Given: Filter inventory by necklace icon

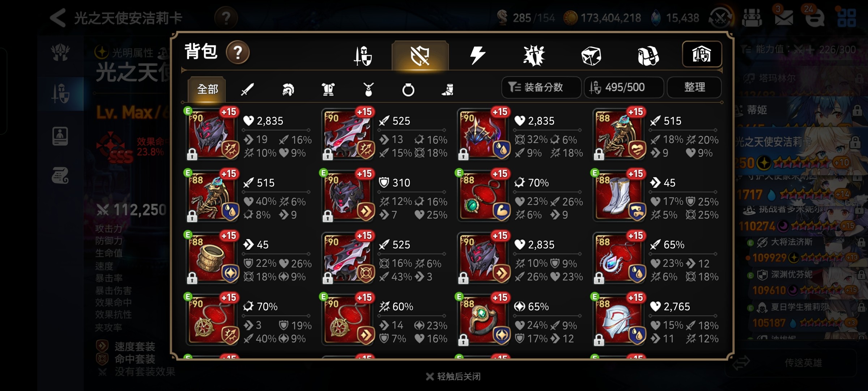Looking at the screenshot, I should click(368, 89).
